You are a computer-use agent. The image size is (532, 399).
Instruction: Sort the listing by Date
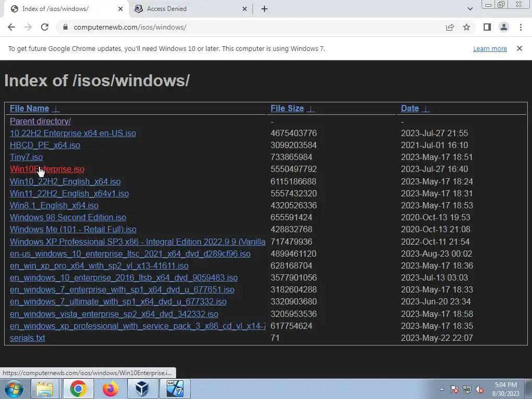[415, 108]
